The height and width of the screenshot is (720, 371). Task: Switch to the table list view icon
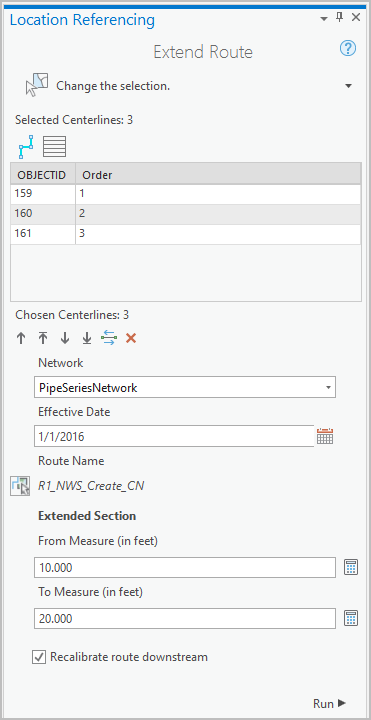(x=55, y=147)
